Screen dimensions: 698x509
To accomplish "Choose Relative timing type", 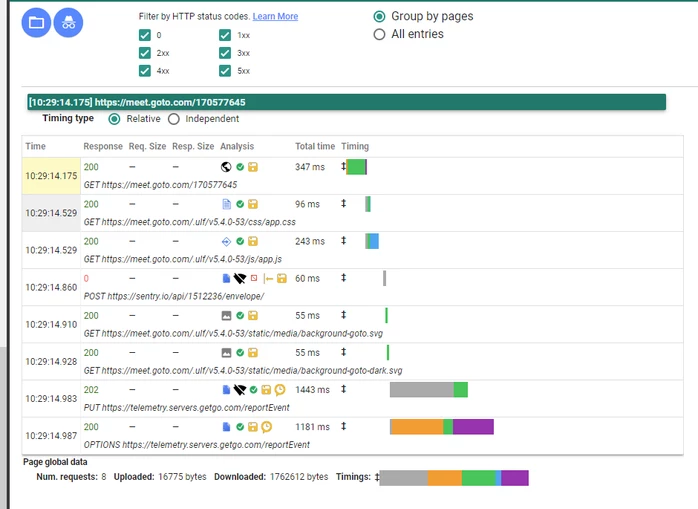I will tap(114, 119).
